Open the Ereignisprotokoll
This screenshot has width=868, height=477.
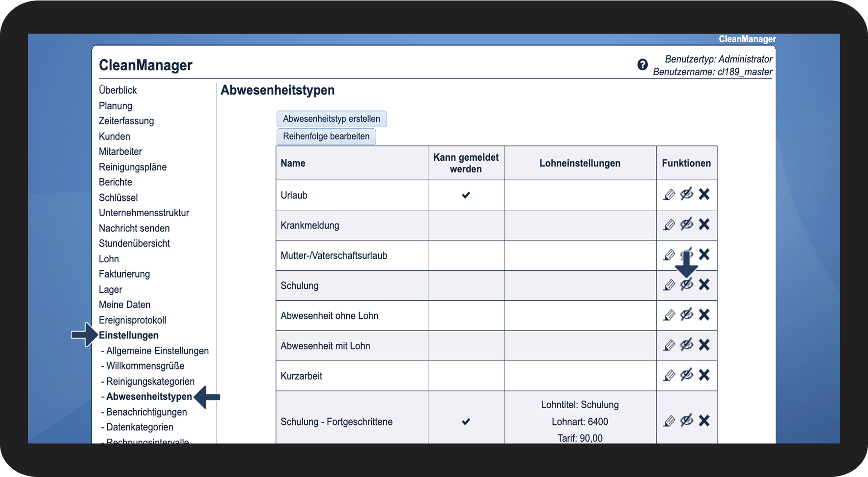pos(133,320)
